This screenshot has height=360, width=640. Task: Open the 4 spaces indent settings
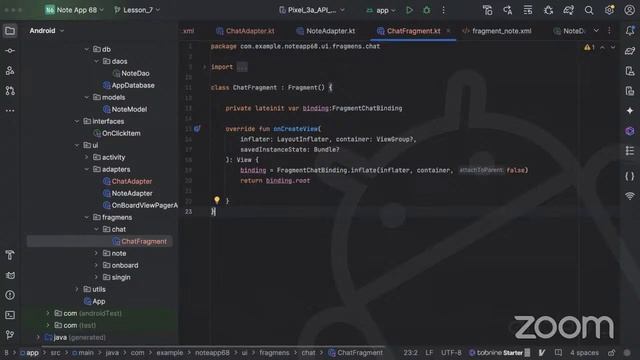(584, 353)
